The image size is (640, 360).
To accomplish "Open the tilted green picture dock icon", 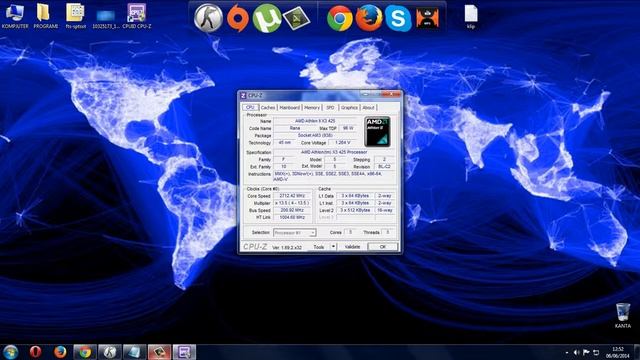I will 296,18.
